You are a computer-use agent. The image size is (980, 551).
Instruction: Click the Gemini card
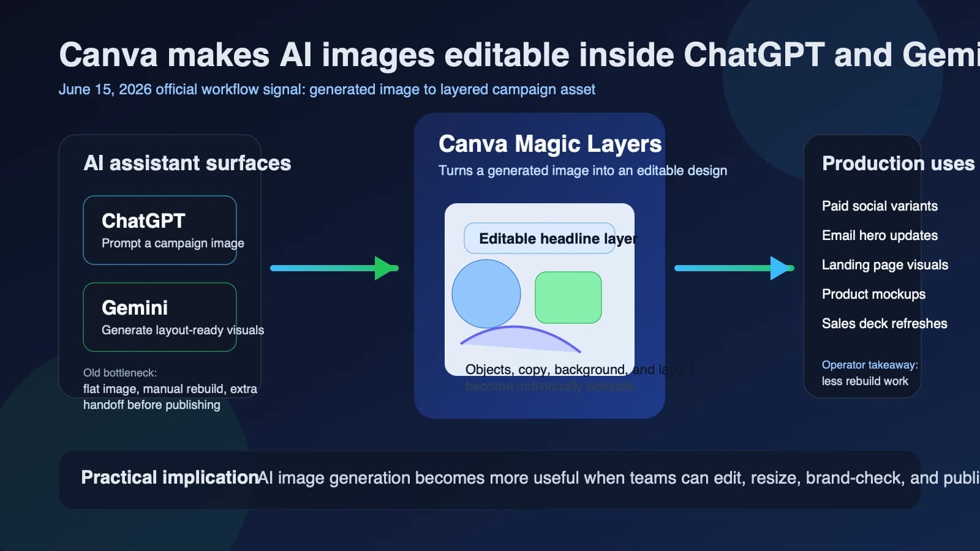(x=160, y=317)
